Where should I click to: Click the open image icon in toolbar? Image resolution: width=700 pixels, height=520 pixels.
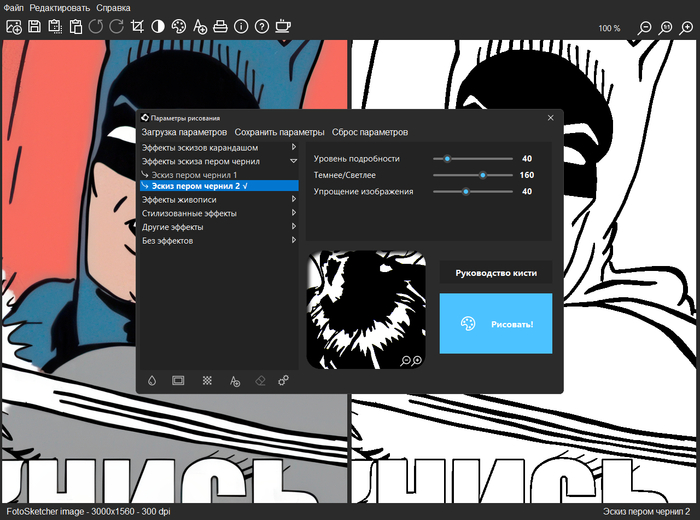click(x=14, y=26)
